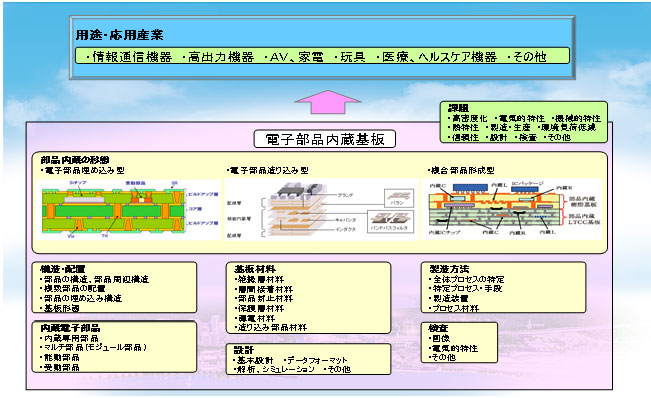Select '層間接着材料'
Viewport: 651px width, 398px height.
coord(265,289)
